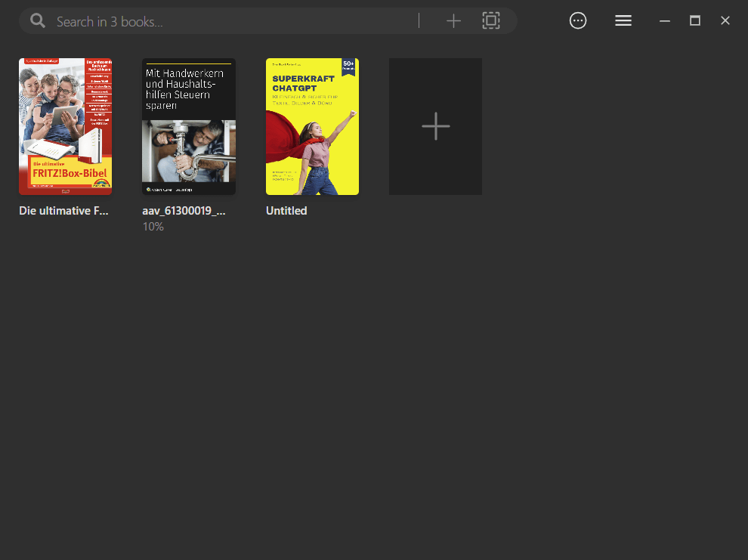748x560 pixels.
Task: Open the three-dot overflow menu
Action: (578, 20)
